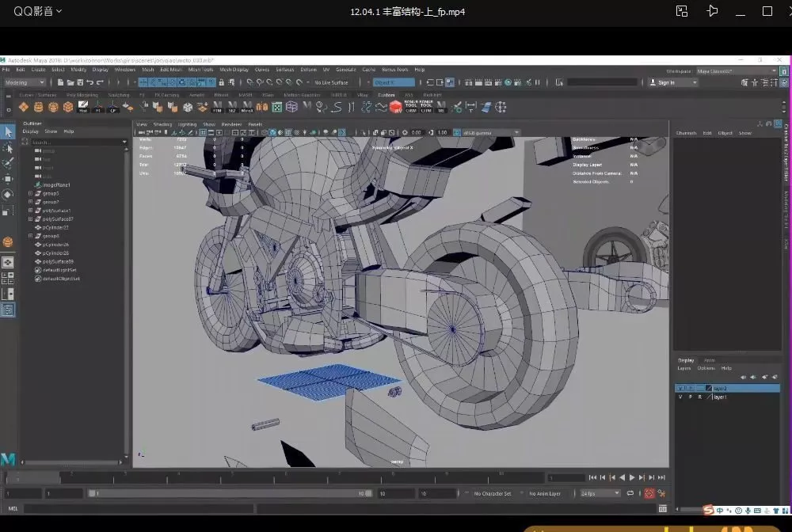The height and width of the screenshot is (532, 792).
Task: Toggle visibility V of layer1
Action: [680, 397]
